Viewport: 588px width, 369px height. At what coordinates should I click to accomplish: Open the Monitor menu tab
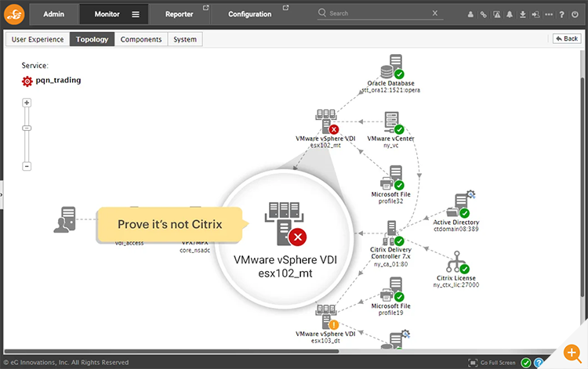pyautogui.click(x=107, y=14)
